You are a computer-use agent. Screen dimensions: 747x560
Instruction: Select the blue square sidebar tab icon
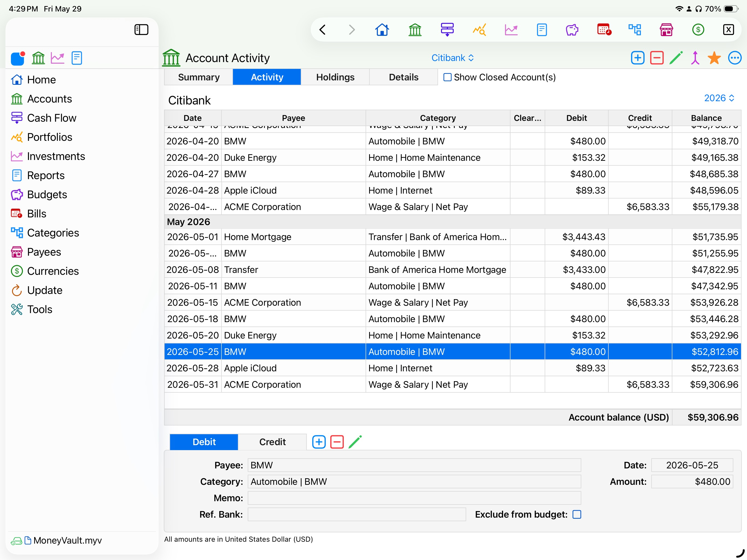click(x=18, y=58)
